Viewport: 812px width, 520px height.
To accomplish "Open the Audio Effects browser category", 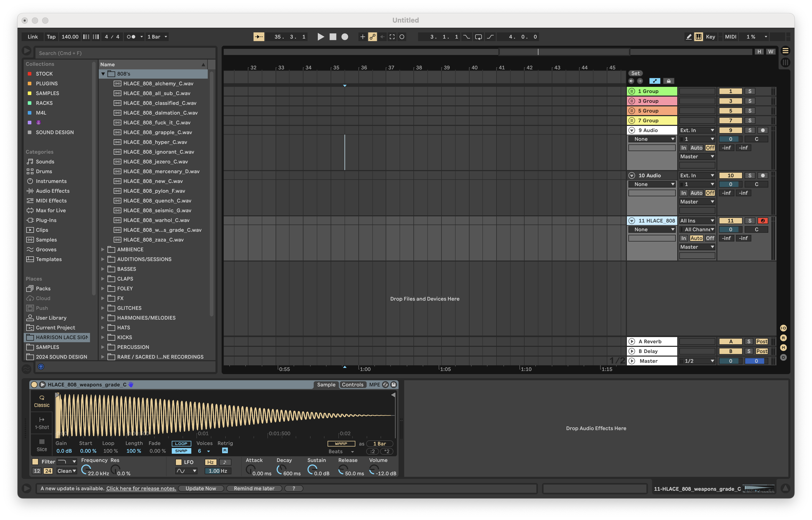I will (x=53, y=191).
